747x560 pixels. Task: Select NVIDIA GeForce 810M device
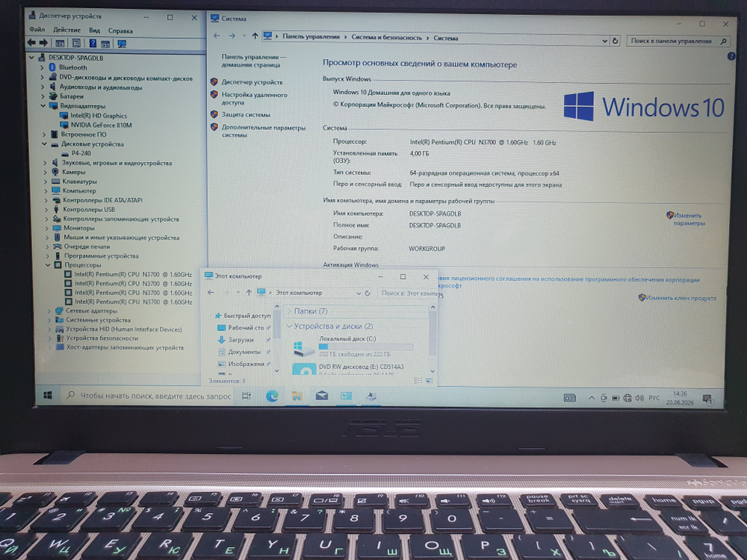pos(101,125)
